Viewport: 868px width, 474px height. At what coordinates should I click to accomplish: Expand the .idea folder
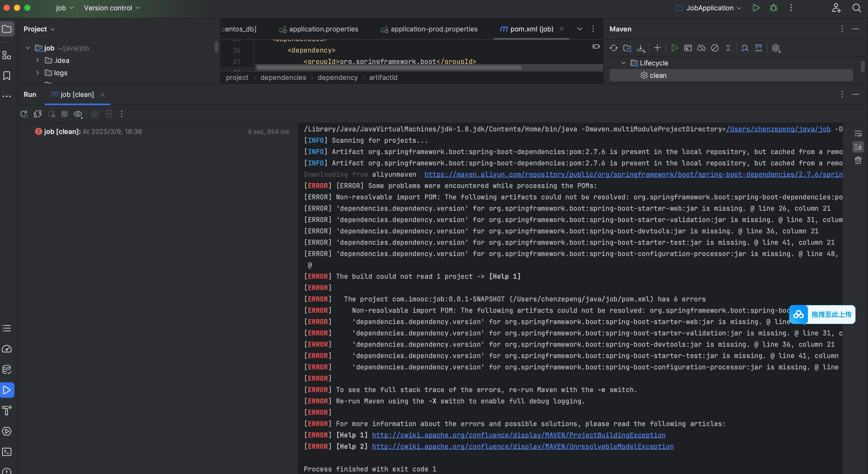[37, 60]
